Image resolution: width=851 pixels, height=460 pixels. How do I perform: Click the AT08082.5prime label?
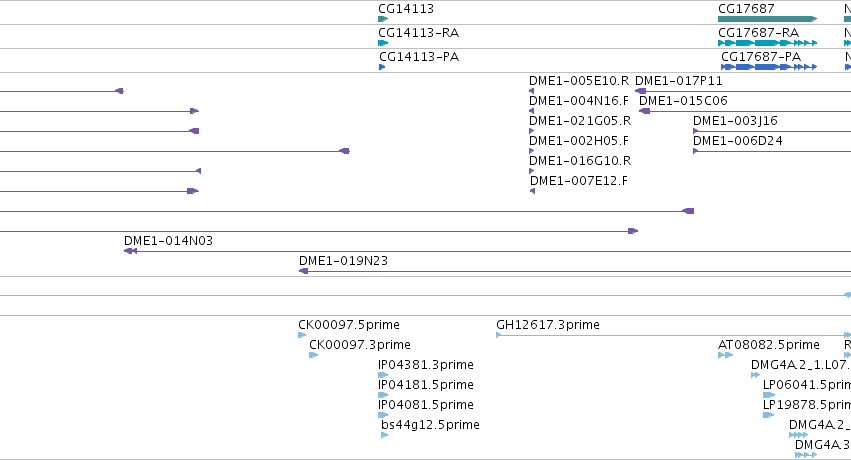[x=769, y=344]
